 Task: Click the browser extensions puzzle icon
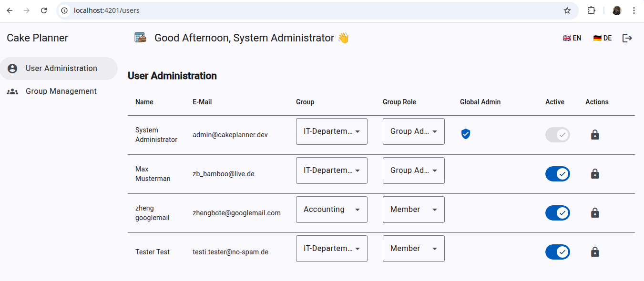click(x=592, y=10)
